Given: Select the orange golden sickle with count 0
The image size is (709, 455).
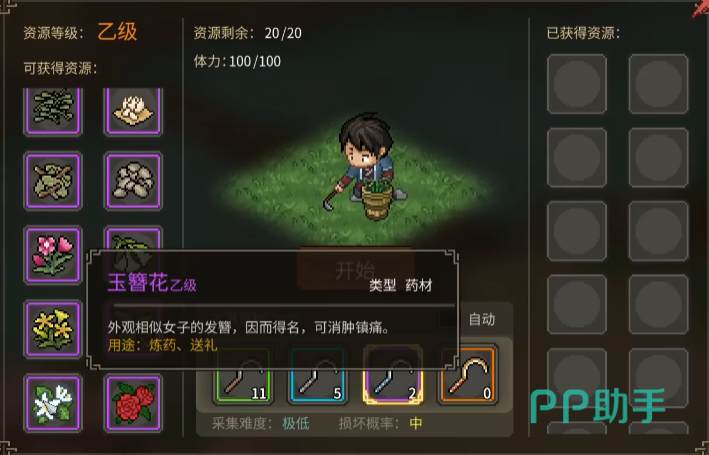Looking at the screenshot, I should click(468, 375).
